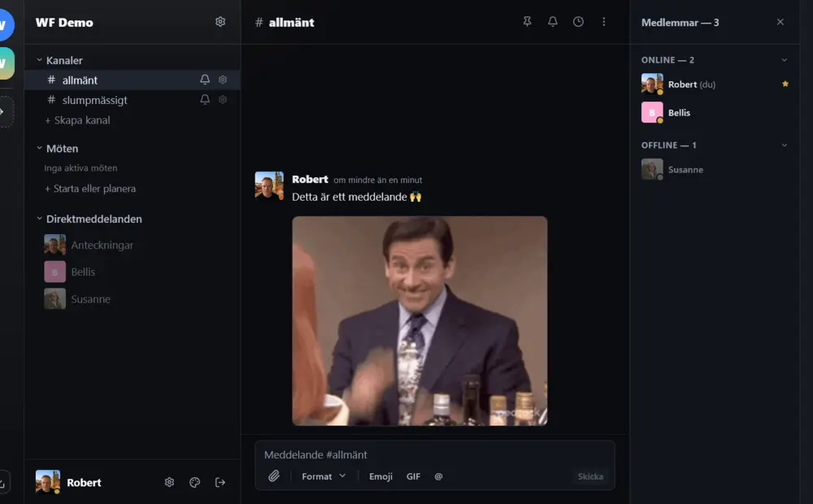This screenshot has width=813, height=504.
Task: Click Robert's avatar beside the message
Action: point(269,185)
